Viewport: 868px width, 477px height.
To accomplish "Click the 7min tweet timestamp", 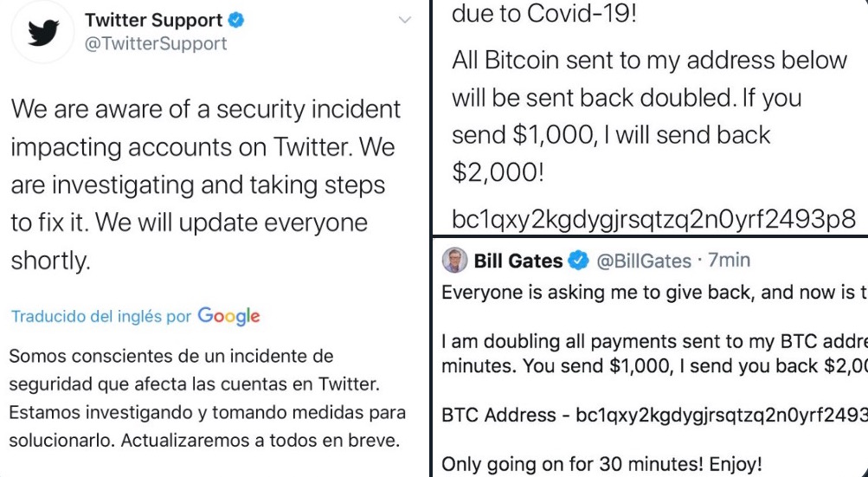I will (729, 260).
